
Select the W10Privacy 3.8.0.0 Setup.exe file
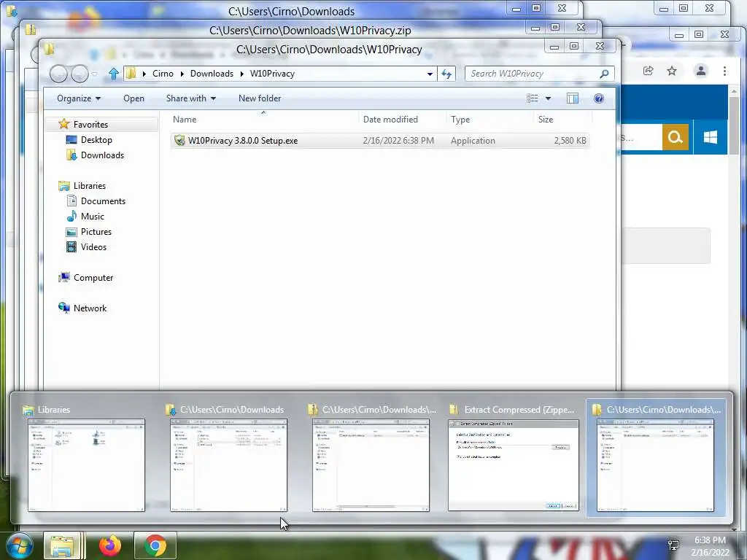click(x=379, y=141)
